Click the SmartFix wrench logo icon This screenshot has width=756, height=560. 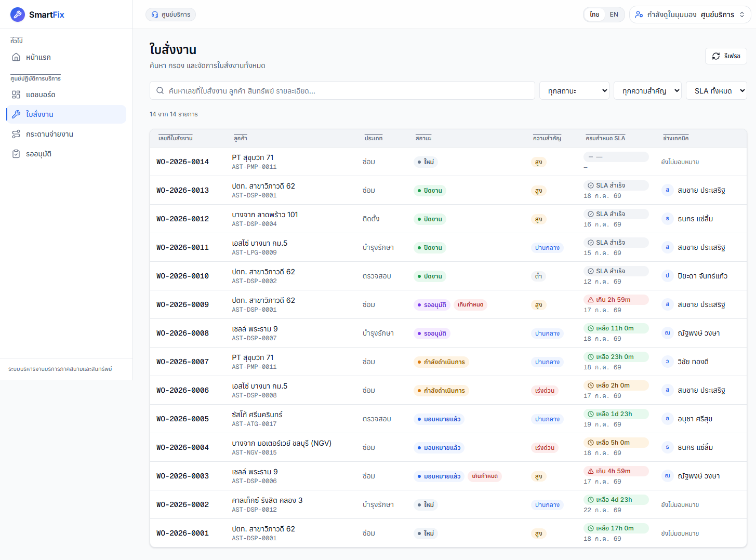[x=18, y=15]
